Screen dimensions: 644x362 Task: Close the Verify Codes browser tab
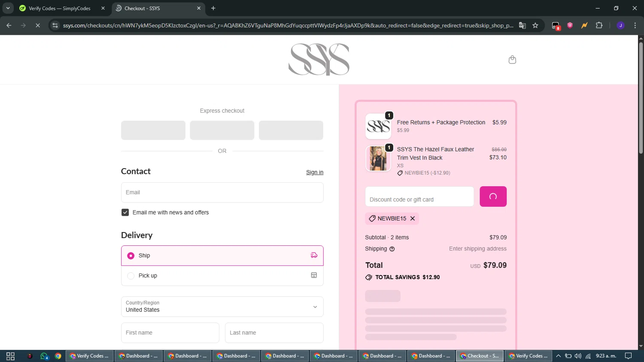pos(103,8)
